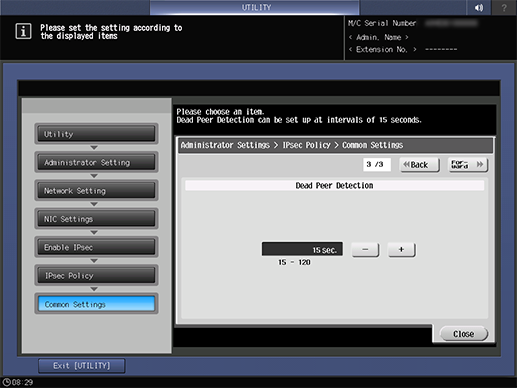
Task: Open help with the question mark icon
Action: 504,7
